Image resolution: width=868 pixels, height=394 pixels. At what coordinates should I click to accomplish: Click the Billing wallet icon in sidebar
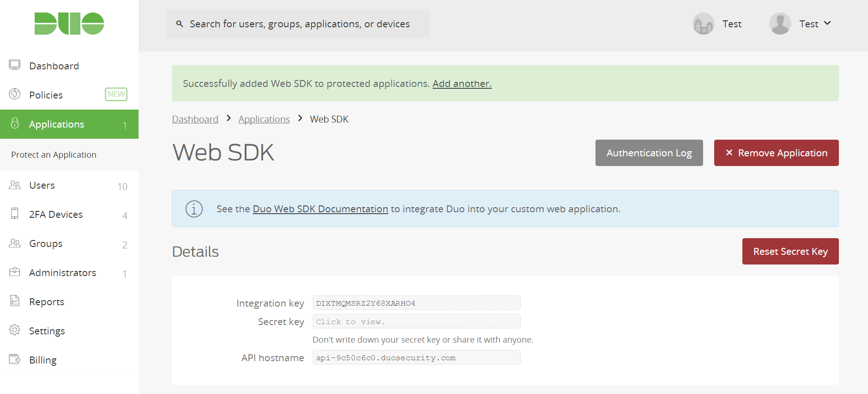tap(15, 359)
